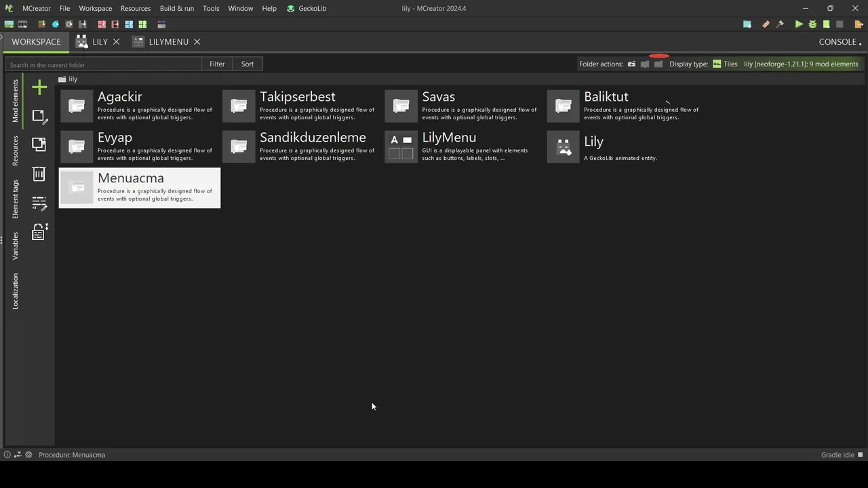The height and width of the screenshot is (488, 868).
Task: Select the Lily GeckoLib entity tile
Action: click(x=627, y=147)
